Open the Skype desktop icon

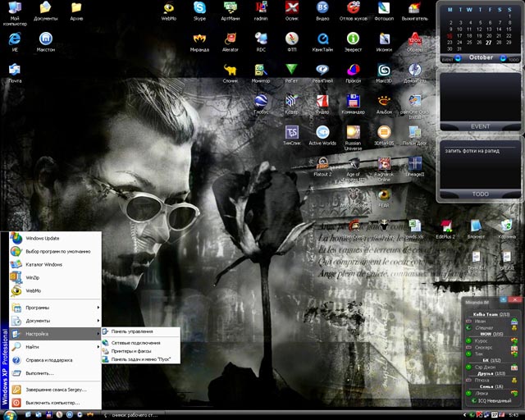(x=199, y=11)
